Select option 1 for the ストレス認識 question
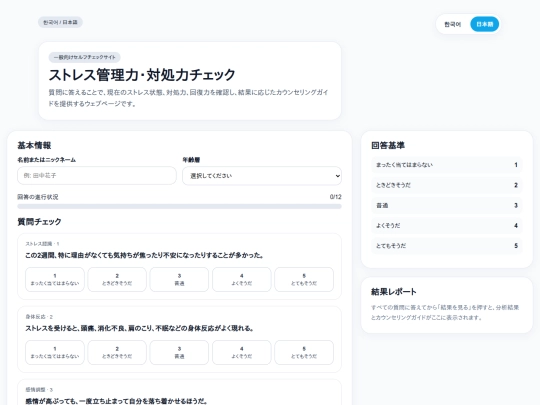Screen dimensions: 540x405 [x=55, y=279]
